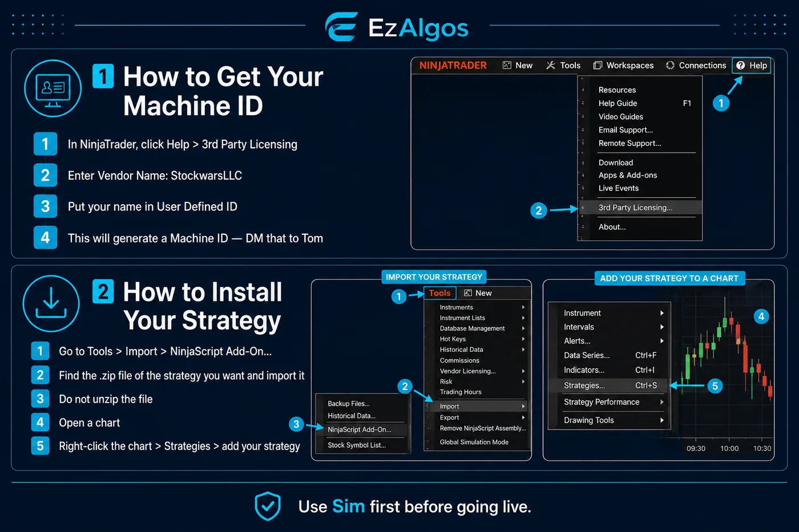Click the 09:30 time axis label
Screen dimensions: 799x532
(696, 449)
